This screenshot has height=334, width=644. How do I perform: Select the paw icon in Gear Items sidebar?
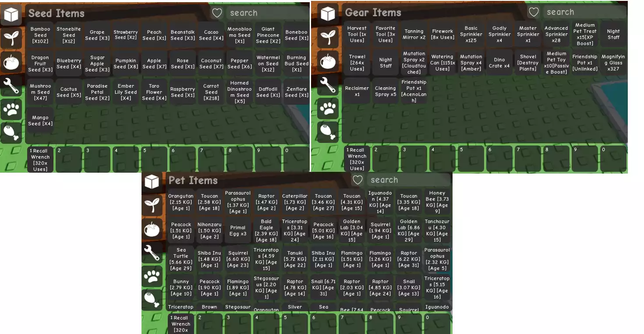[x=328, y=108]
